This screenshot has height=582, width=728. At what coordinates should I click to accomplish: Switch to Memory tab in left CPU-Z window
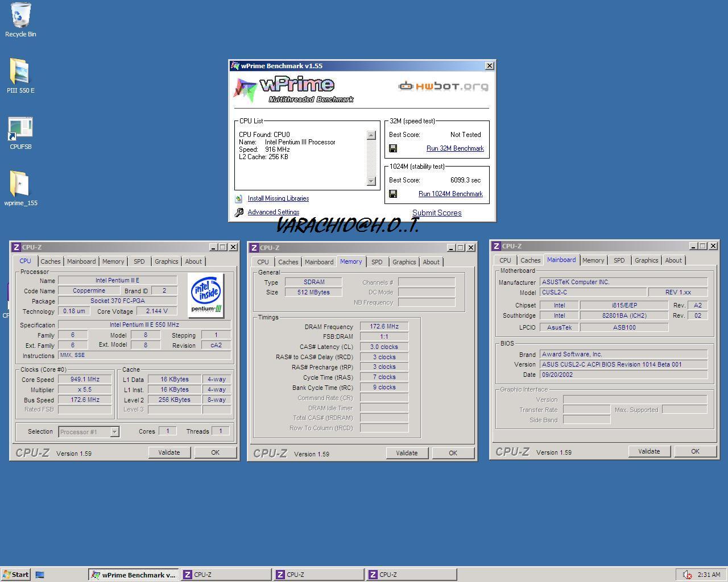pos(113,261)
